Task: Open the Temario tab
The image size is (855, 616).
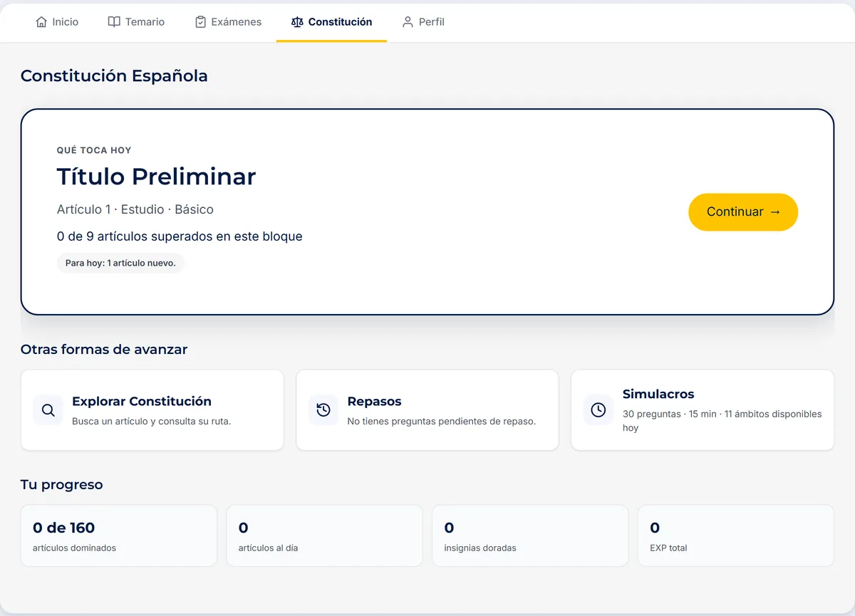Action: [x=136, y=22]
